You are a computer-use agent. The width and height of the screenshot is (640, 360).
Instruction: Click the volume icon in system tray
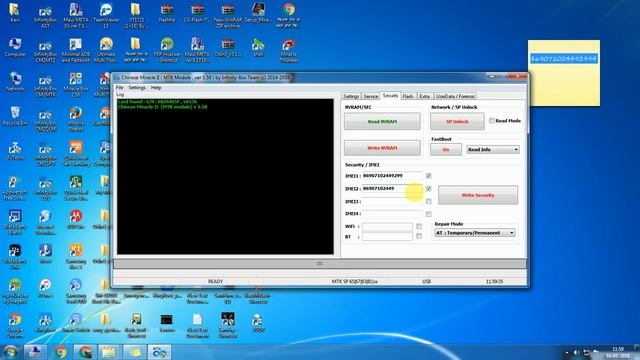(576, 352)
